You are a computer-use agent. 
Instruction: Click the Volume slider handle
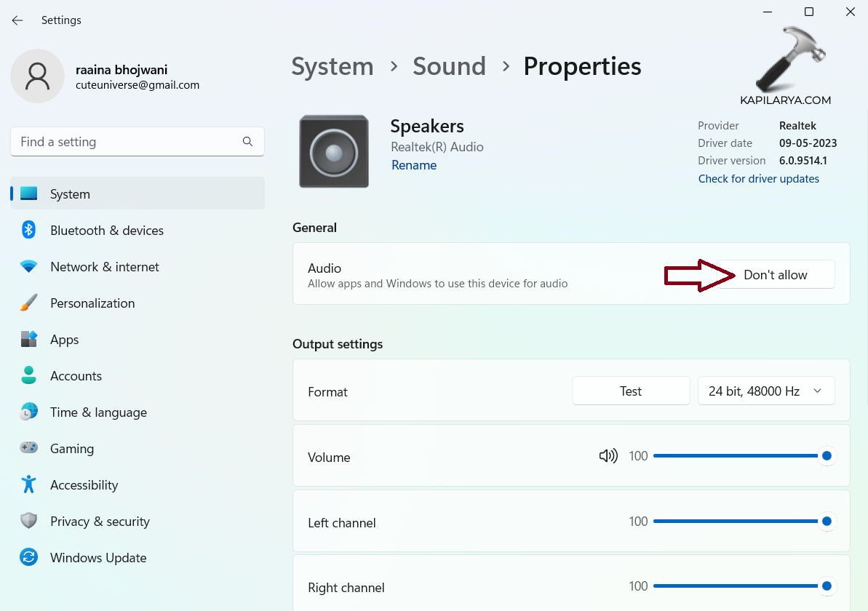(827, 456)
